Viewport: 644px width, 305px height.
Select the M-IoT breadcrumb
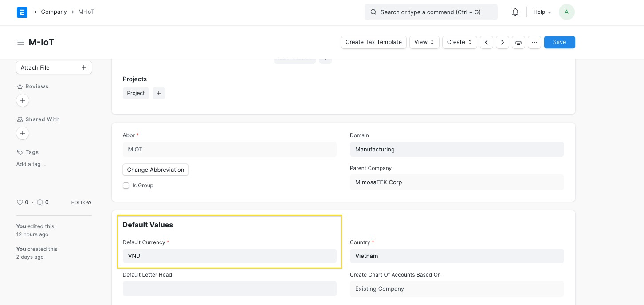86,12
